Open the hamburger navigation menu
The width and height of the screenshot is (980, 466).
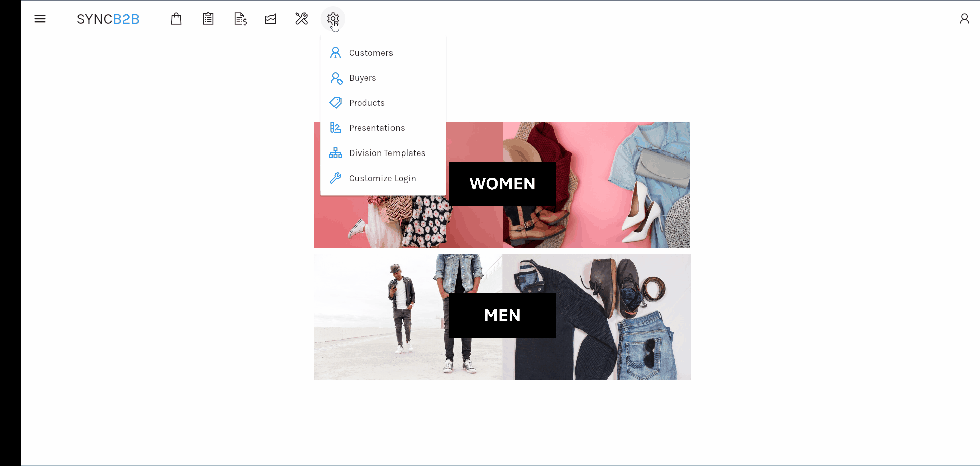pyautogui.click(x=40, y=19)
